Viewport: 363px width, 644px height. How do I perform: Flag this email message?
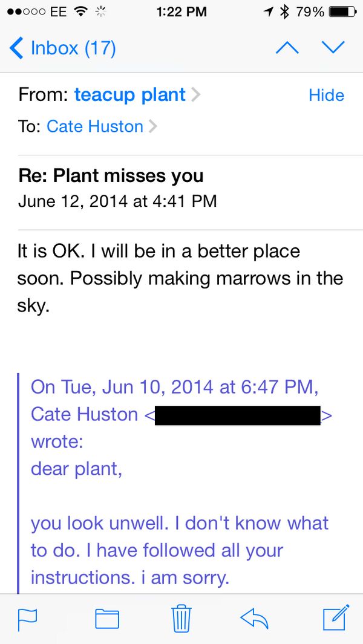pos(27,618)
